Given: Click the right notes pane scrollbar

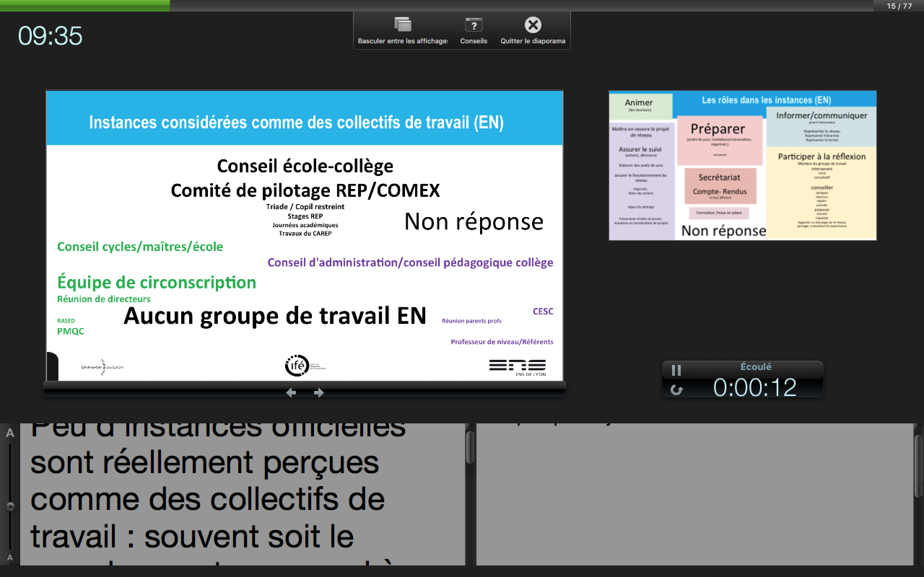Looking at the screenshot, I should pyautogui.click(x=918, y=466).
